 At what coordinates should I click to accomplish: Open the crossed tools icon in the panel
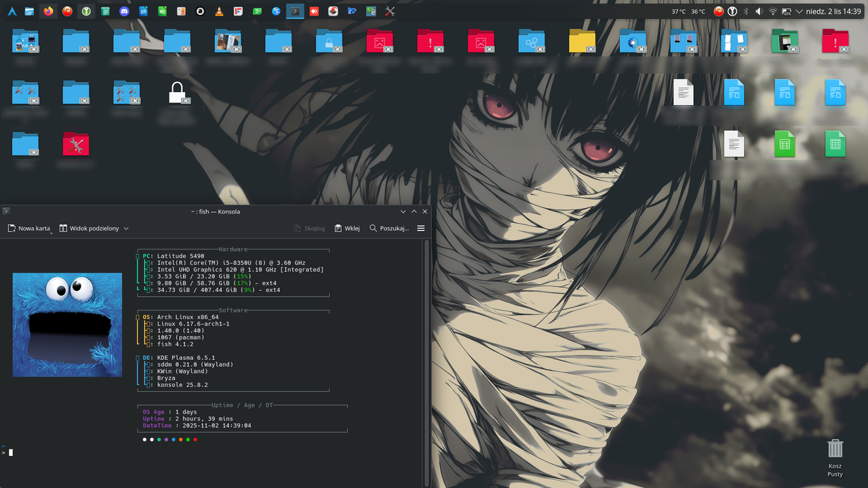[x=390, y=12]
